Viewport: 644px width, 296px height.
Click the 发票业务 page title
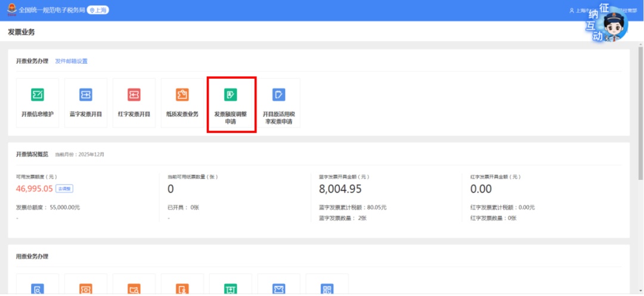pos(21,32)
